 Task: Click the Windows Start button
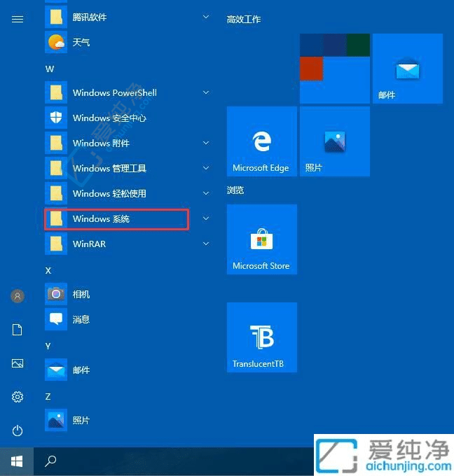[17, 461]
